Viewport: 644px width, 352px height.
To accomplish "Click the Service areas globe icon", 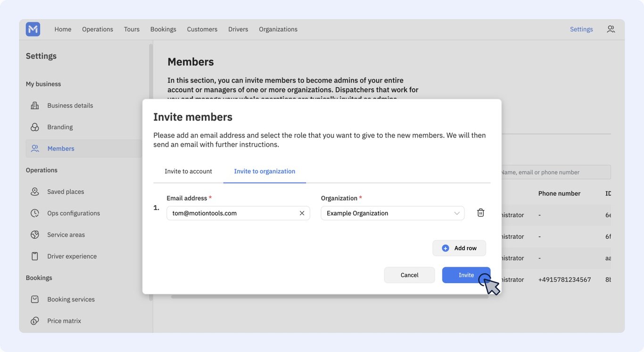I will [35, 235].
